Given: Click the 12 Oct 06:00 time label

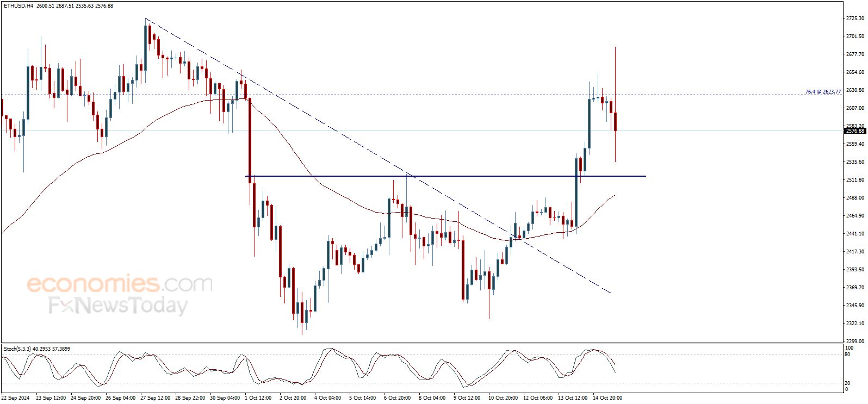Looking at the screenshot, I should click(x=538, y=398).
